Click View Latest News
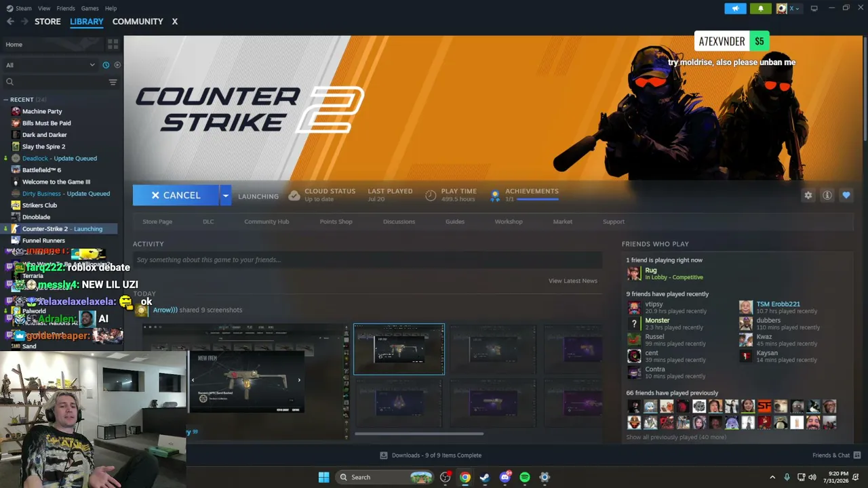The height and width of the screenshot is (488, 868). click(x=573, y=281)
